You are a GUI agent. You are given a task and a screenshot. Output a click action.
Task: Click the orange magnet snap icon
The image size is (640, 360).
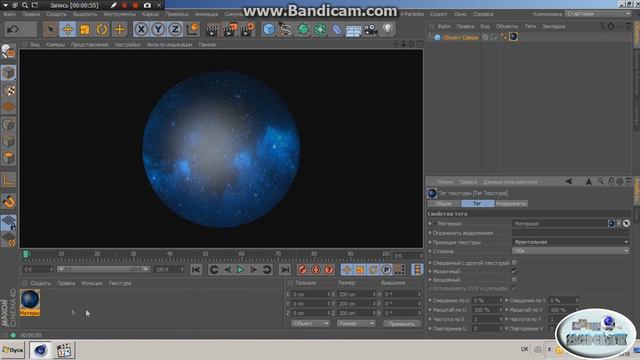(x=9, y=201)
